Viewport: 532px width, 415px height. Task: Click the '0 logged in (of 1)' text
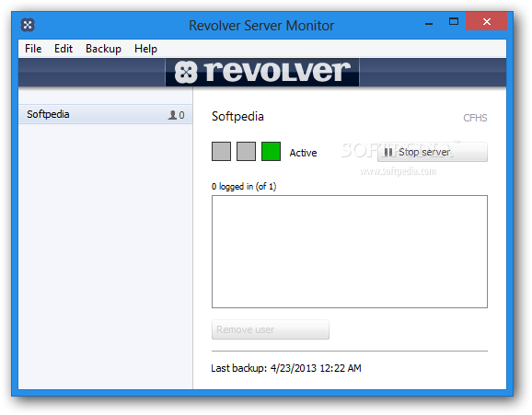click(x=244, y=186)
